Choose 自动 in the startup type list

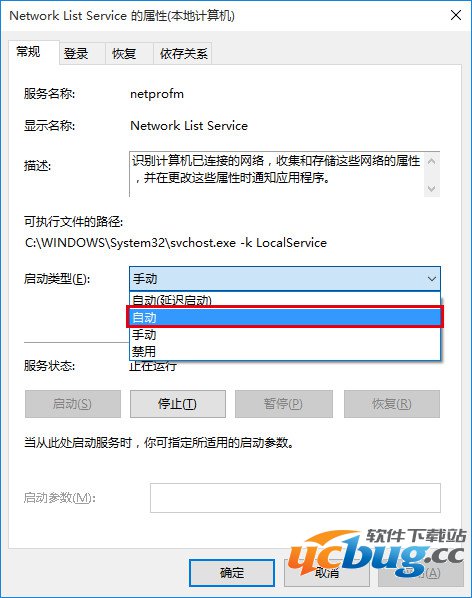point(284,317)
